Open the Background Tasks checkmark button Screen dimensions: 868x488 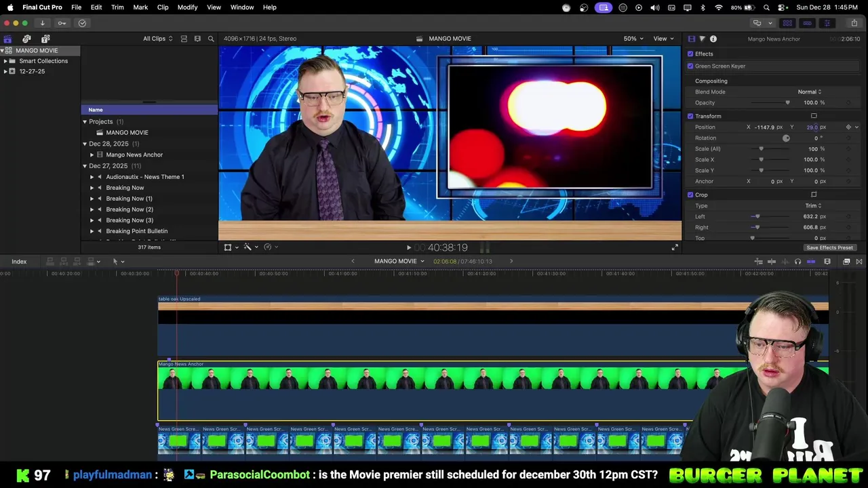(82, 23)
